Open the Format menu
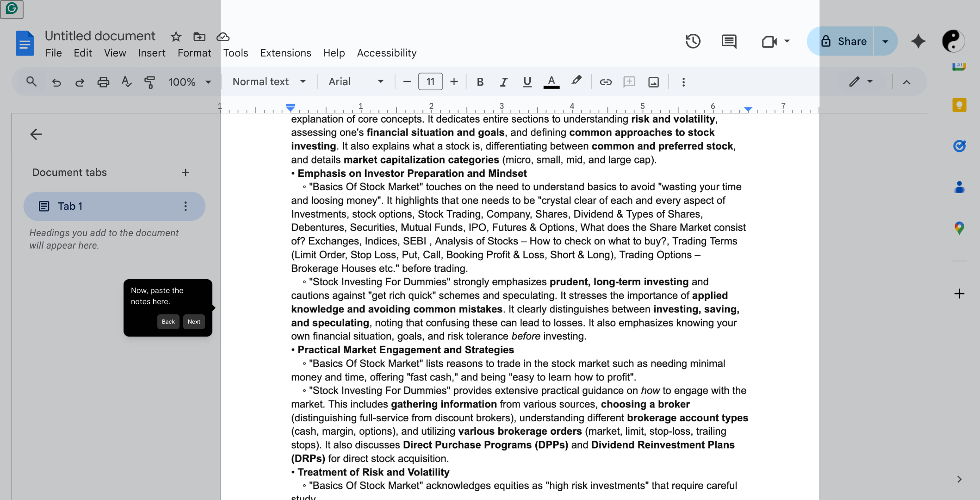Image resolution: width=980 pixels, height=500 pixels. [194, 53]
